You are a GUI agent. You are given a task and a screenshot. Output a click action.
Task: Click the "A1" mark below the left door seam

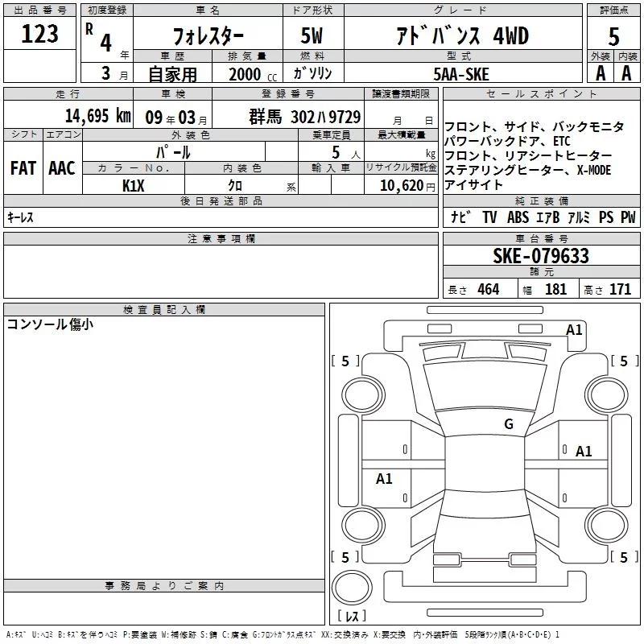coord(384,478)
